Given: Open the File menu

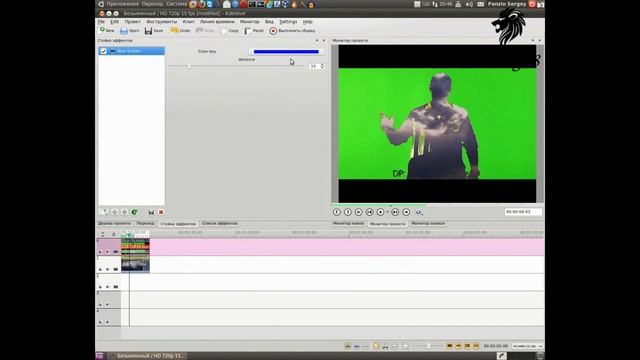Looking at the screenshot, I should pos(101,22).
